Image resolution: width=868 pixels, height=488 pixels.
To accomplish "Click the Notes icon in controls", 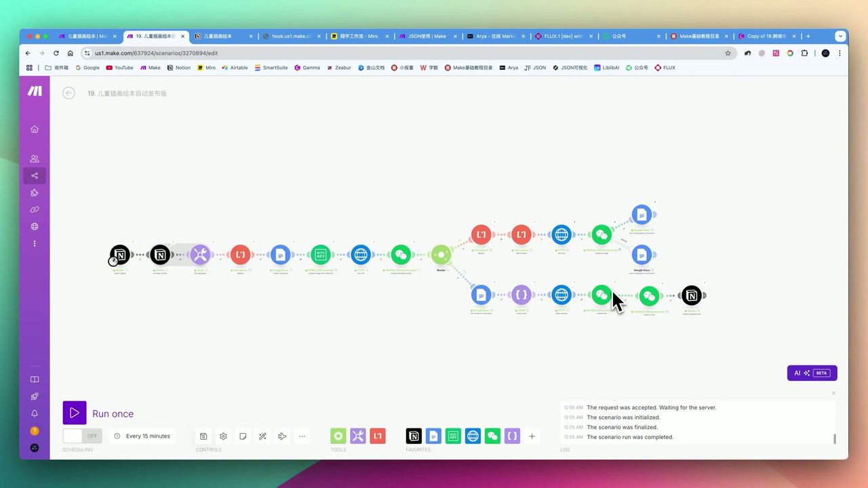I will coord(243,436).
